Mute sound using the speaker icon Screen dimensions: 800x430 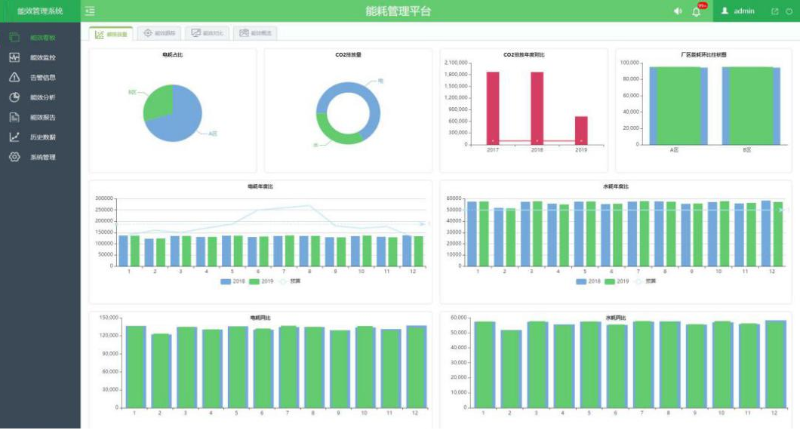coord(678,11)
